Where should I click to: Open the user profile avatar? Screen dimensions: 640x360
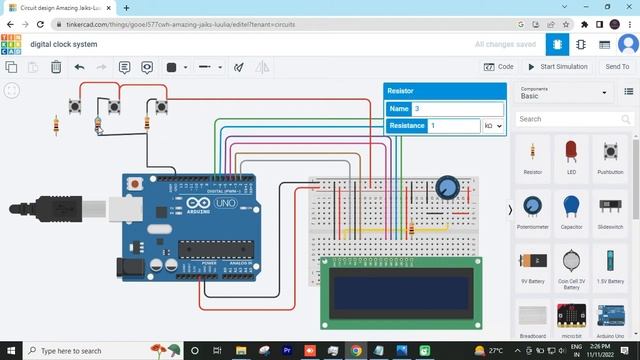[628, 44]
